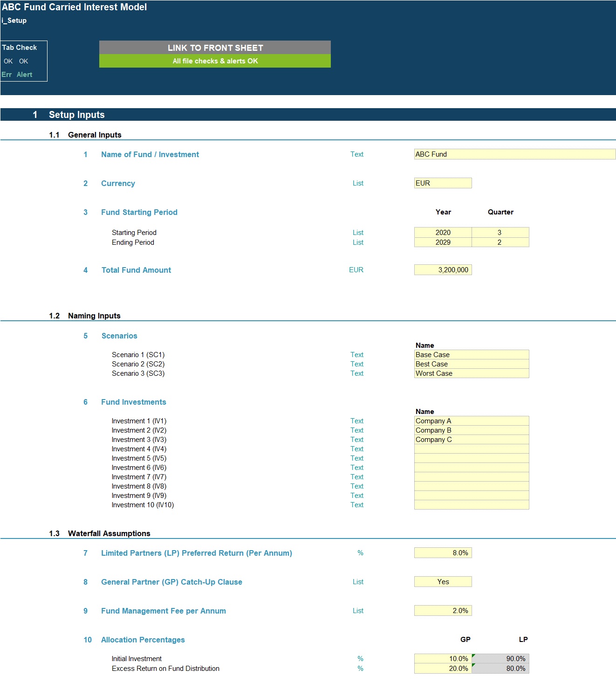Click the 'Alert' status indicator

coord(24,75)
